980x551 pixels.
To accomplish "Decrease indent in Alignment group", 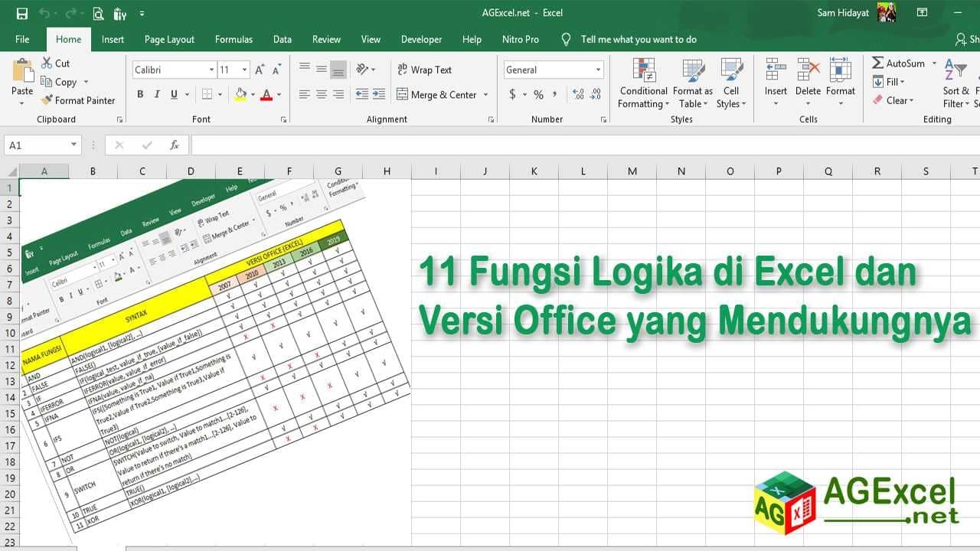I will [361, 94].
